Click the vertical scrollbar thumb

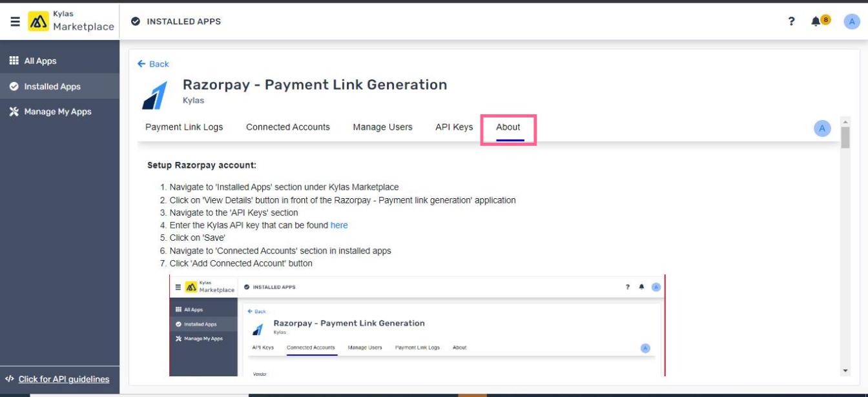pyautogui.click(x=845, y=137)
